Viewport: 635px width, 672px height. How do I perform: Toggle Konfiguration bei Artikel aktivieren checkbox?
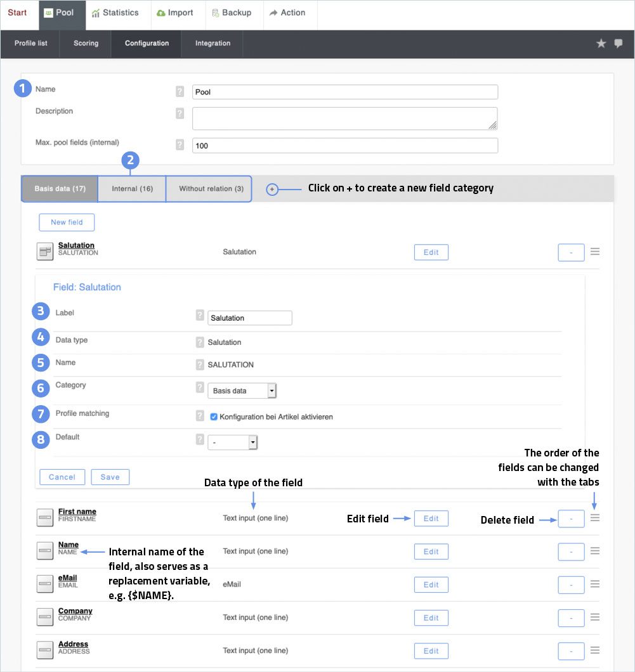[214, 417]
